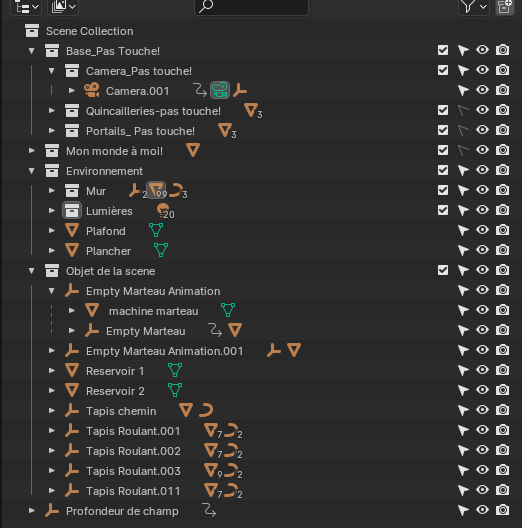The width and height of the screenshot is (522, 528).
Task: Uncheck the Environnement collection checkbox
Action: coord(443,170)
